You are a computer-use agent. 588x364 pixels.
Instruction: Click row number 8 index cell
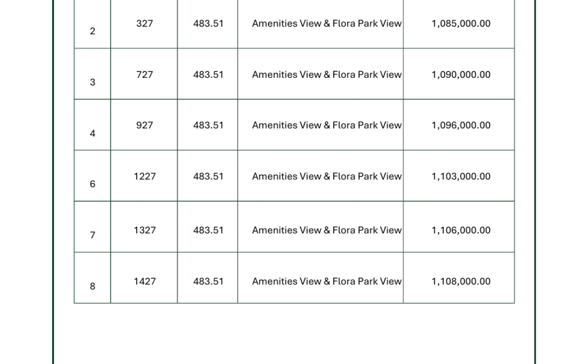(x=92, y=278)
